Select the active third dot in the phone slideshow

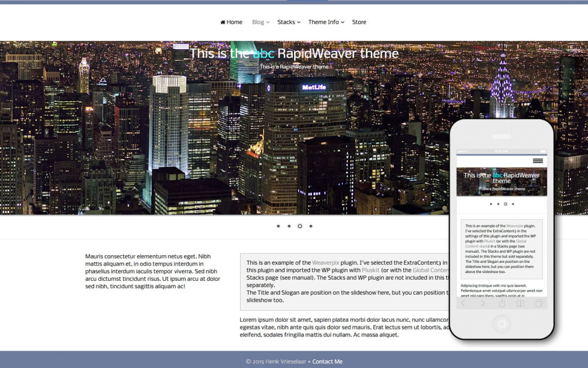505,204
